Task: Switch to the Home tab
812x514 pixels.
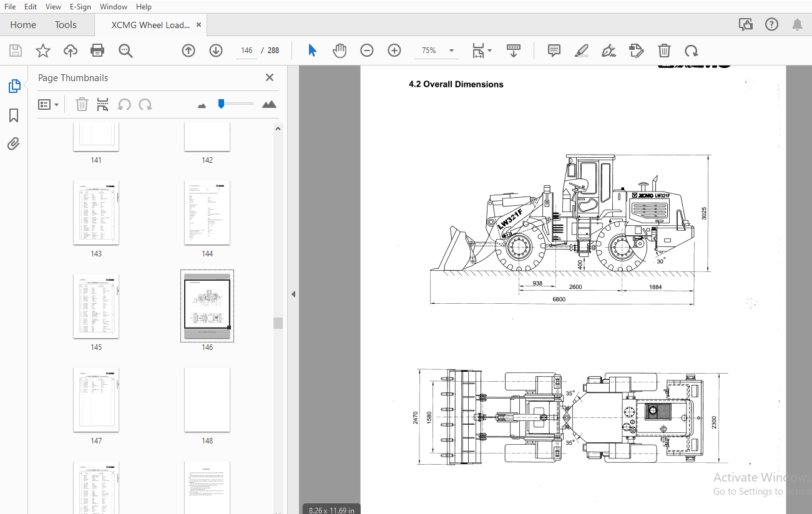Action: pos(23,25)
